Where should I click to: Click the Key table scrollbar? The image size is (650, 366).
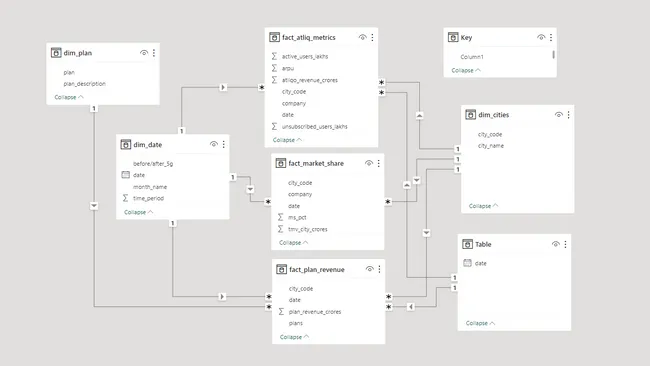tap(553, 54)
